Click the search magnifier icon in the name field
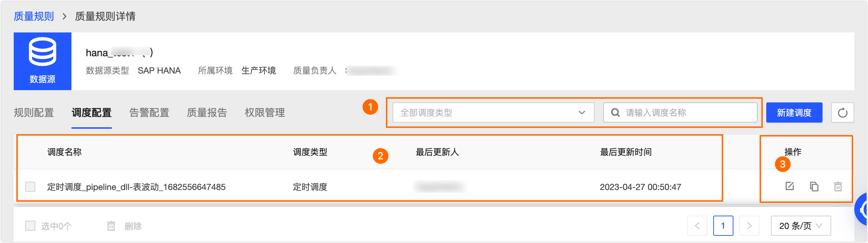This screenshot has width=868, height=243. (615, 113)
